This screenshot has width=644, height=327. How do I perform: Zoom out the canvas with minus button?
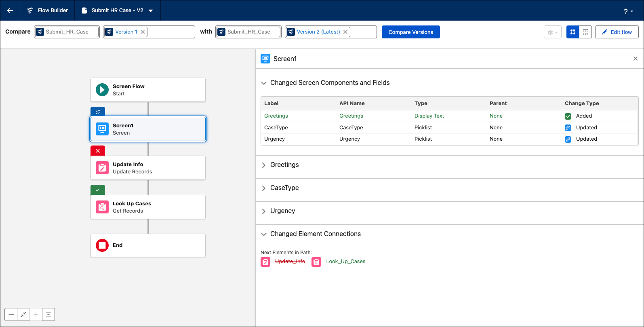(11, 314)
